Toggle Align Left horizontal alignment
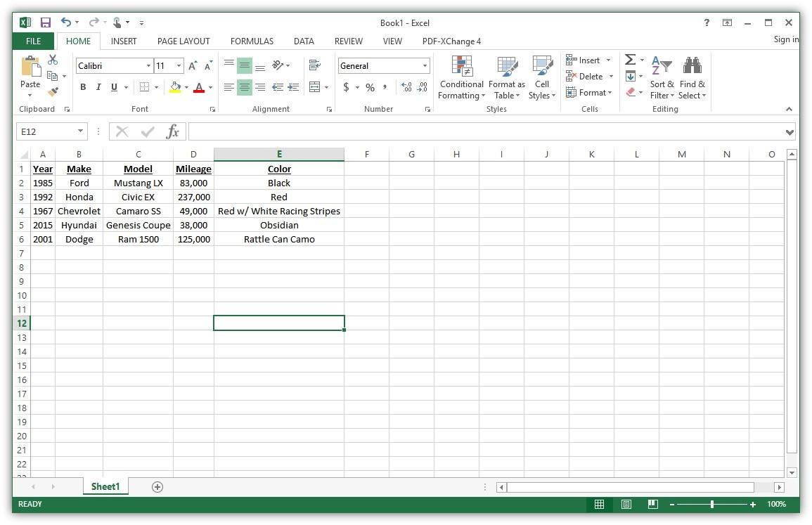Screen dimensions: 812x525 [x=229, y=87]
